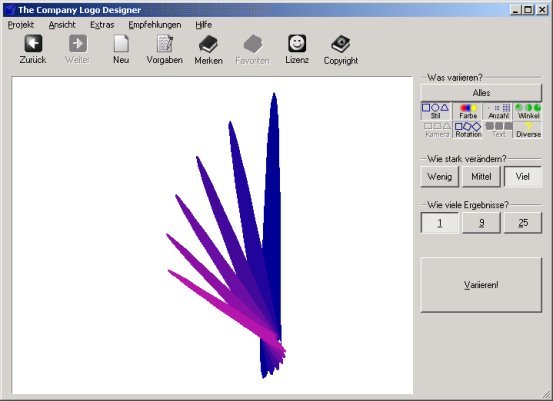Save design using Merken book icon
553x401 pixels.
[x=208, y=44]
